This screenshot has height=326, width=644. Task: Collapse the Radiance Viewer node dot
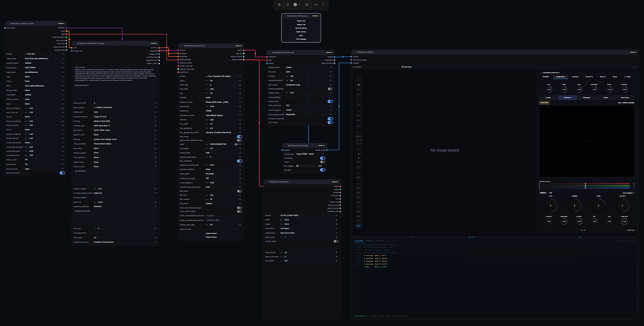pyautogui.click(x=357, y=52)
